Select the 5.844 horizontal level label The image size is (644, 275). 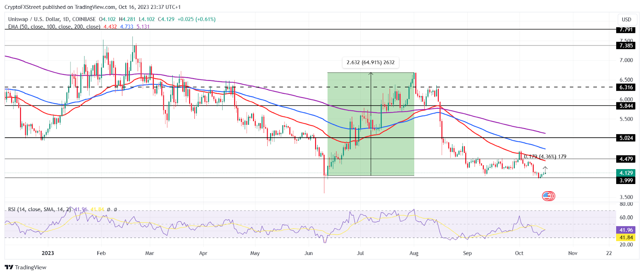626,106
